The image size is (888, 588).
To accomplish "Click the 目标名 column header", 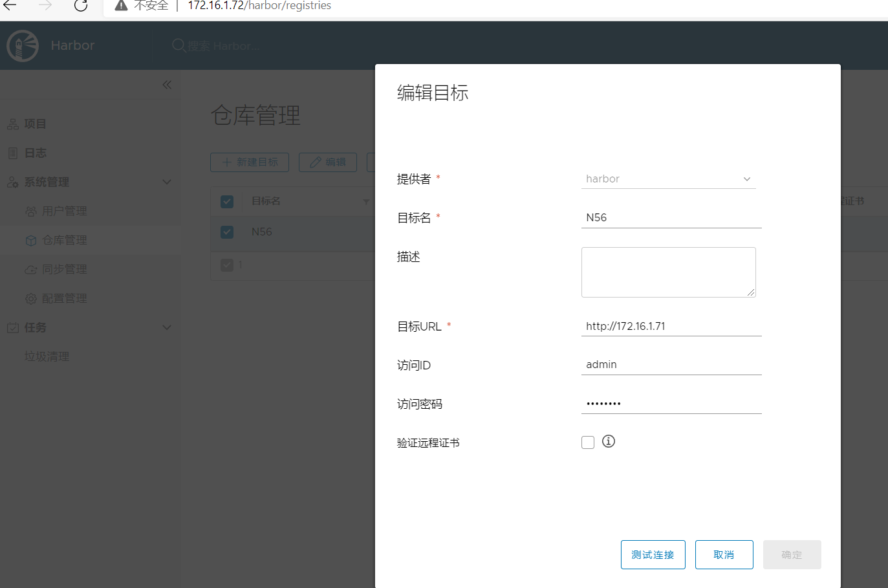I will pos(266,202).
